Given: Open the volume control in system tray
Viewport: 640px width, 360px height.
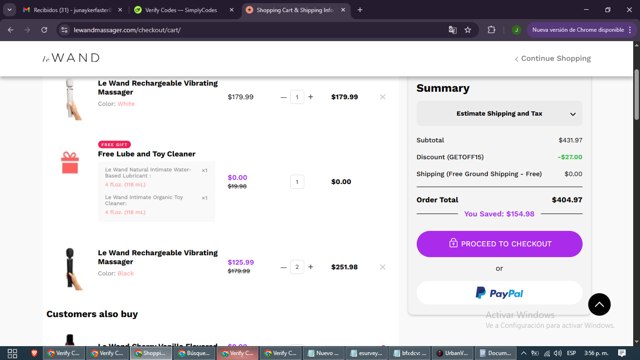Looking at the screenshot, I should (x=558, y=353).
